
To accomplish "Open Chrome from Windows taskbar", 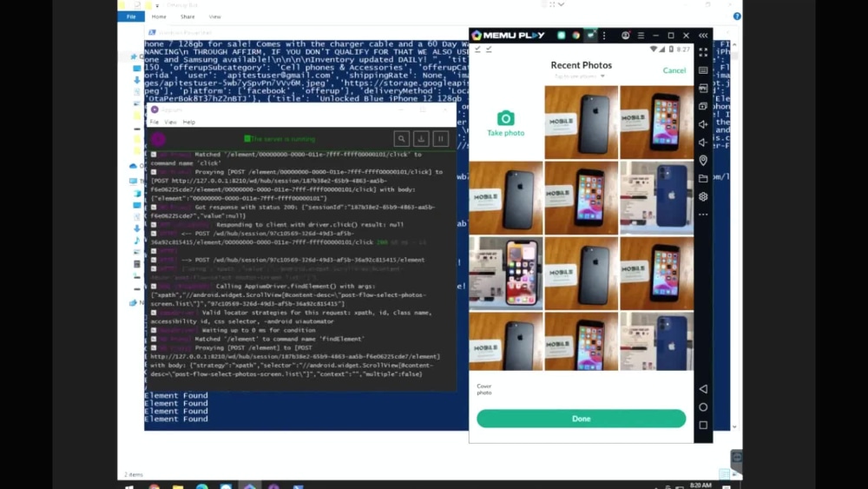I will [155, 486].
